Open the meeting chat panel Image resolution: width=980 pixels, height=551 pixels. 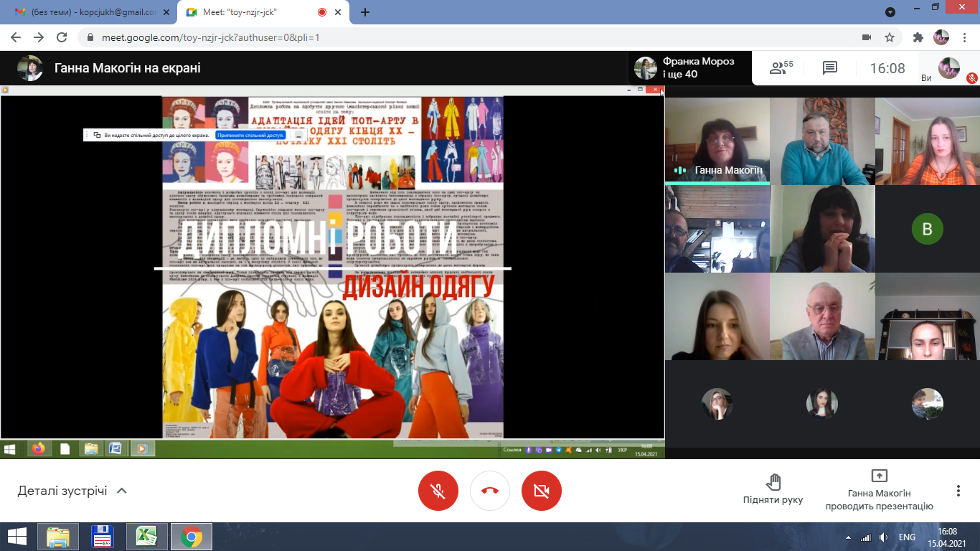[x=830, y=68]
